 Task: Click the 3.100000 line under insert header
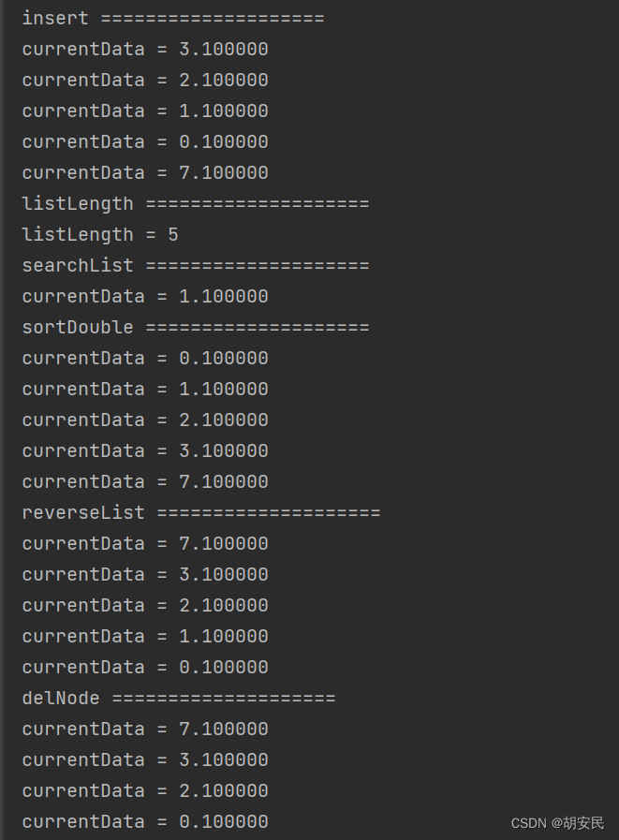coord(145,49)
